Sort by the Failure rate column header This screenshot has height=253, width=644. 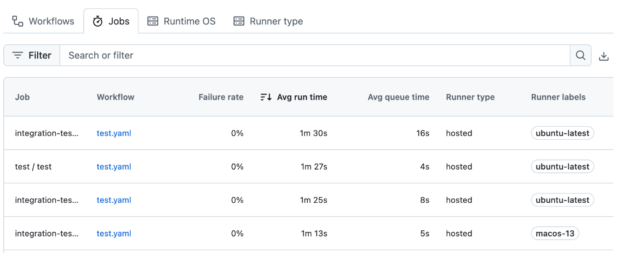(x=221, y=97)
